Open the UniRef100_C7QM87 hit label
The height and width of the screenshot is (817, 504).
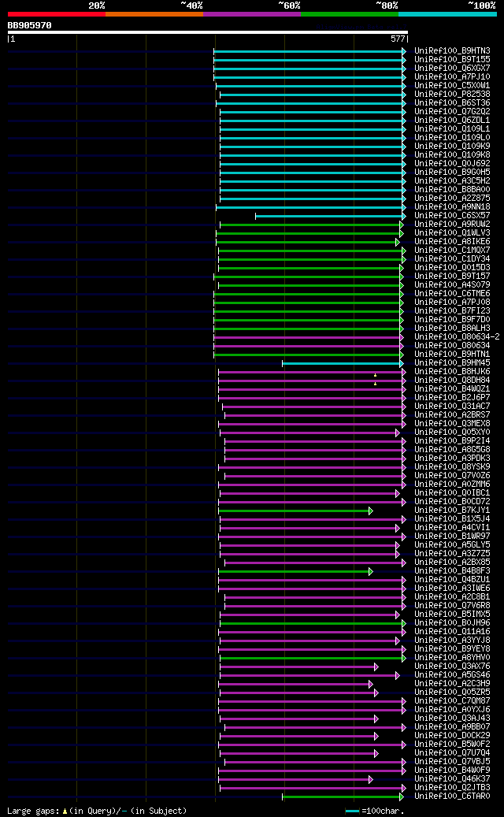pos(452,700)
